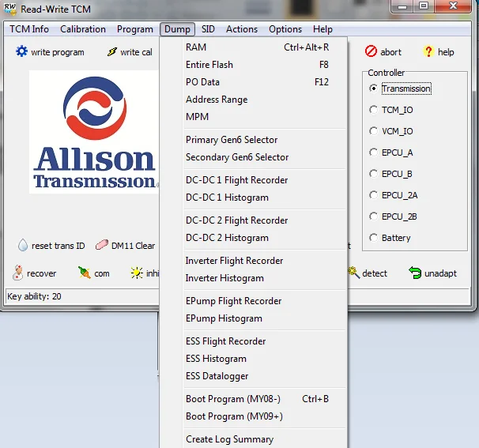This screenshot has width=479, height=448.
Task: Choose EPump Flight Recorder
Action: tap(254, 301)
